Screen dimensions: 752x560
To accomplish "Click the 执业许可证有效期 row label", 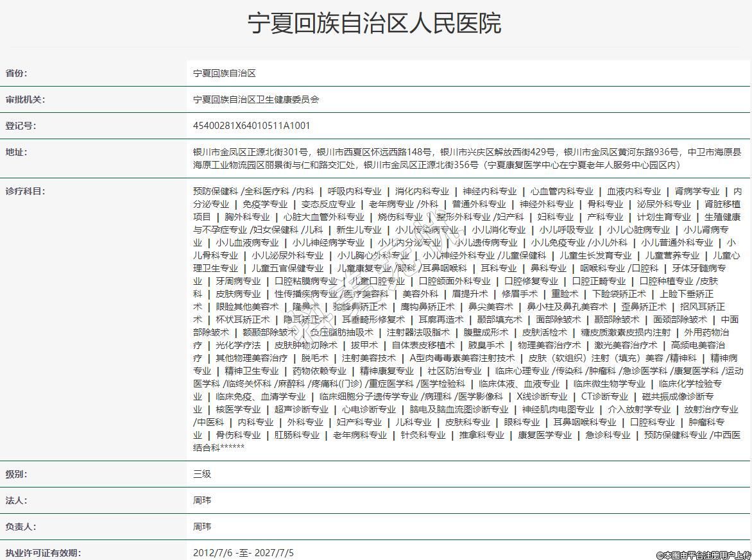I will 44,553.
